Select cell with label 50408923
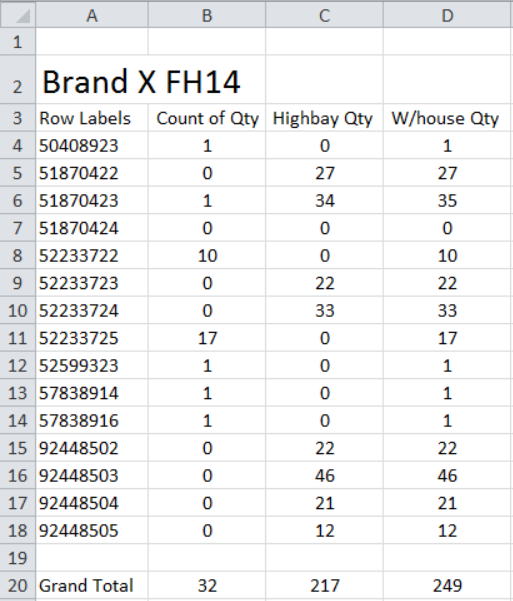 click(x=92, y=146)
